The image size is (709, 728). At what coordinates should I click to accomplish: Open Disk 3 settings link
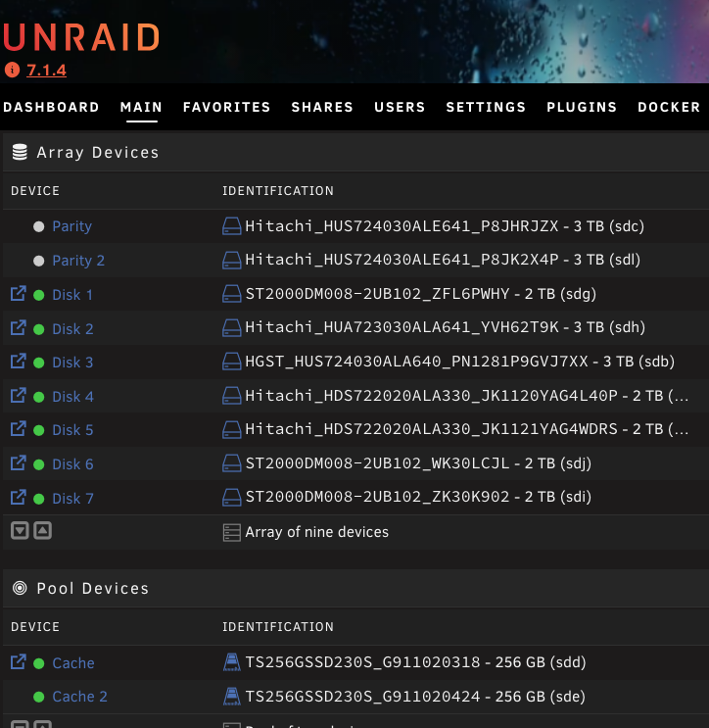click(x=72, y=363)
